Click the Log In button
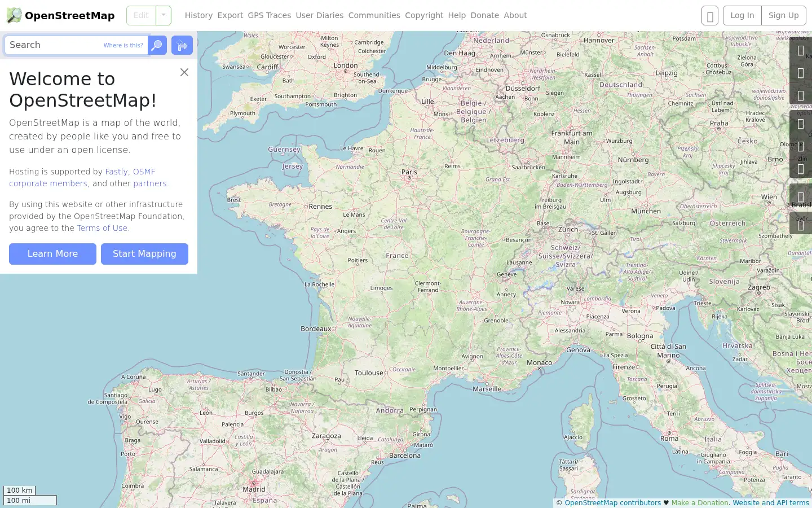812x508 pixels. tap(742, 15)
